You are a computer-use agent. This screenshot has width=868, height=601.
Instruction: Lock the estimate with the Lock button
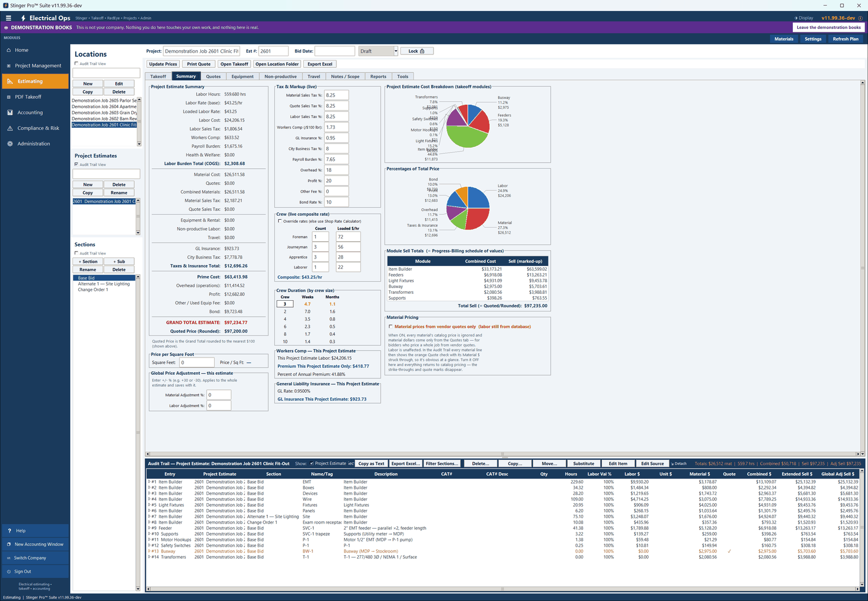(x=417, y=51)
